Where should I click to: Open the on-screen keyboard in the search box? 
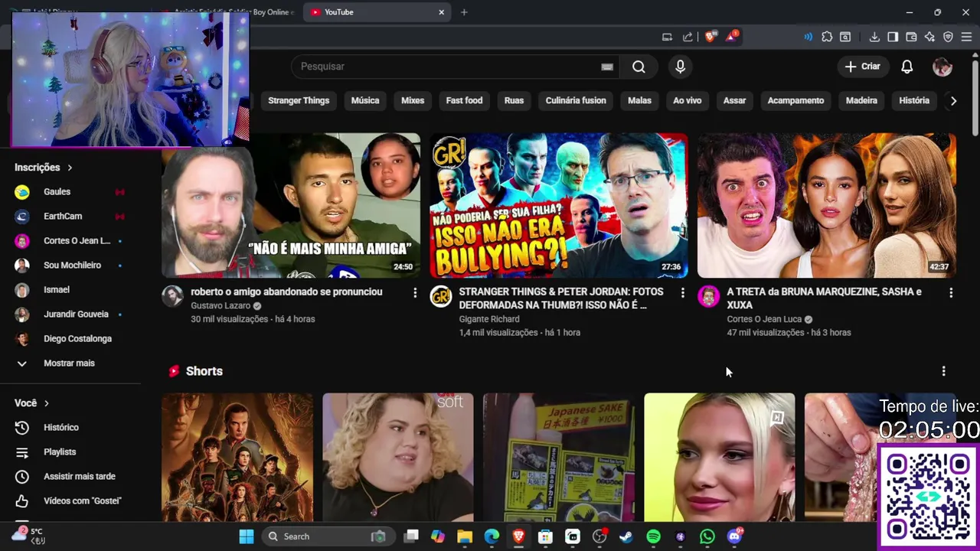click(x=607, y=67)
